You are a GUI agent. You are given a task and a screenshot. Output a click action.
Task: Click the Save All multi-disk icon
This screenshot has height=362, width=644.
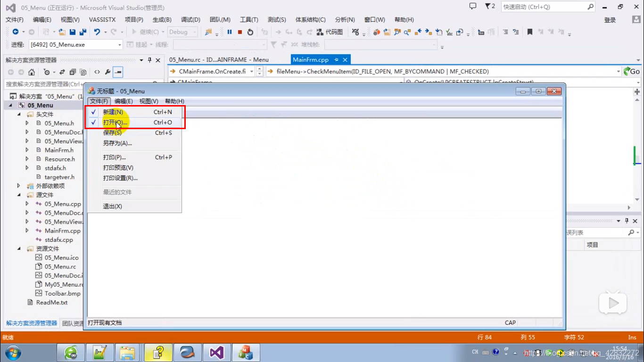tap(83, 32)
